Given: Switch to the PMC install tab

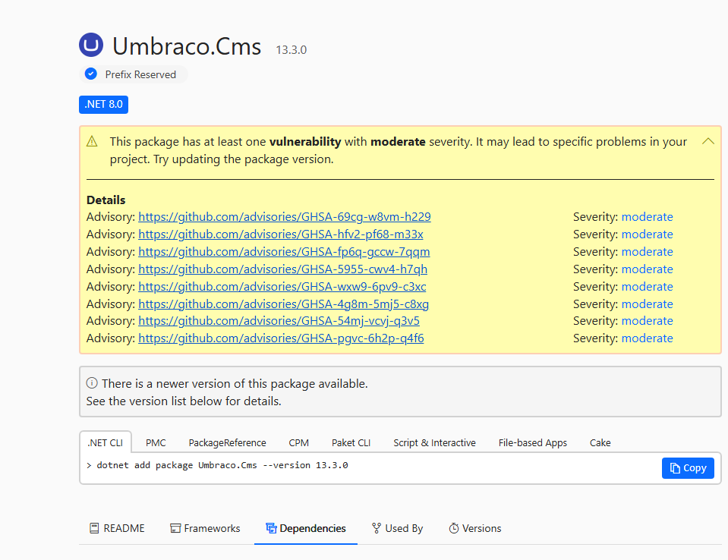Looking at the screenshot, I should pyautogui.click(x=156, y=442).
